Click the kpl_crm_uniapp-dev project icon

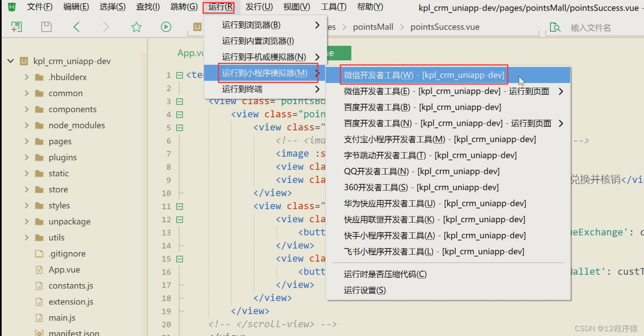24,61
